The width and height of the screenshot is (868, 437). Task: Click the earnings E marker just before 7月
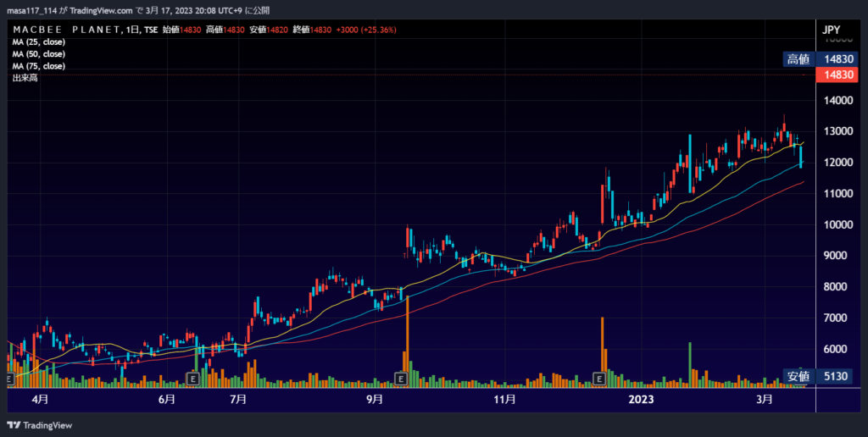192,379
